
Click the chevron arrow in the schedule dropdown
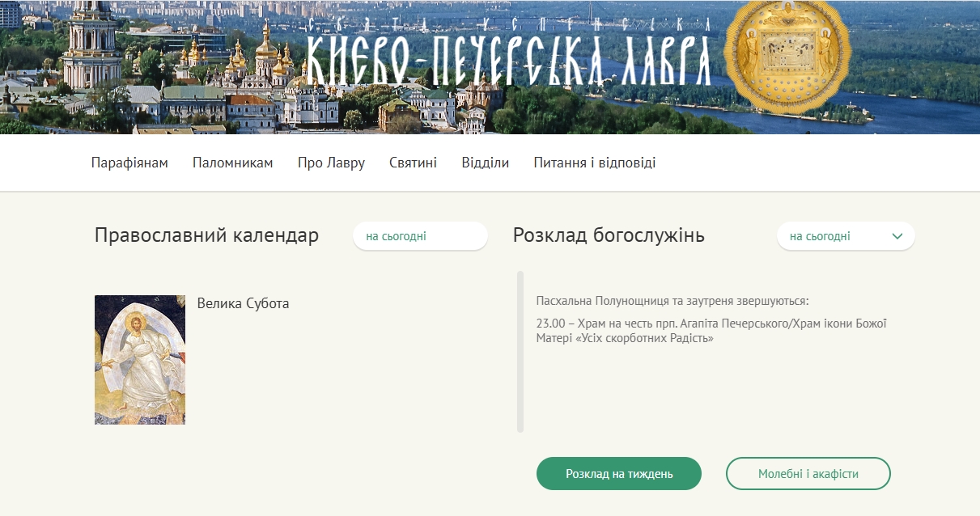[x=897, y=236]
